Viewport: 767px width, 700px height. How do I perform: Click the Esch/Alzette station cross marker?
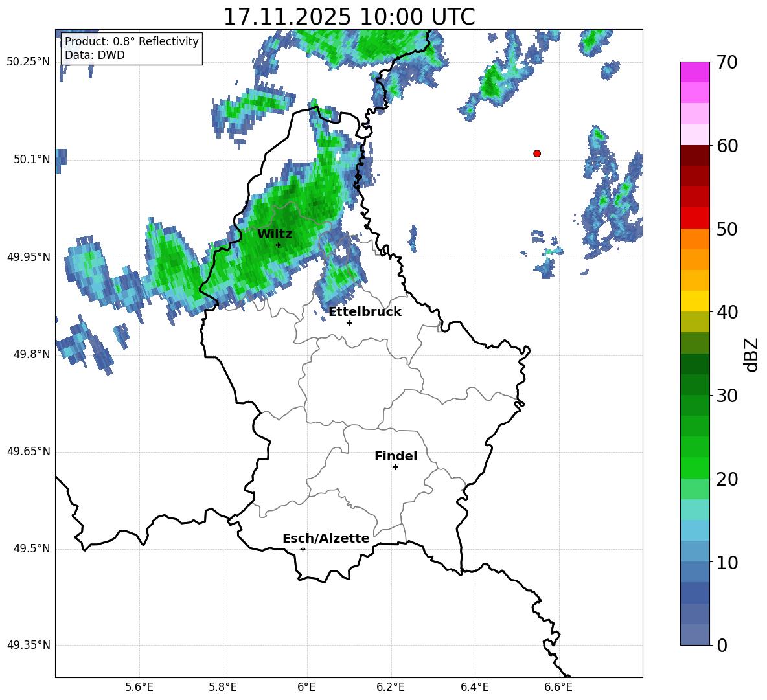(303, 549)
